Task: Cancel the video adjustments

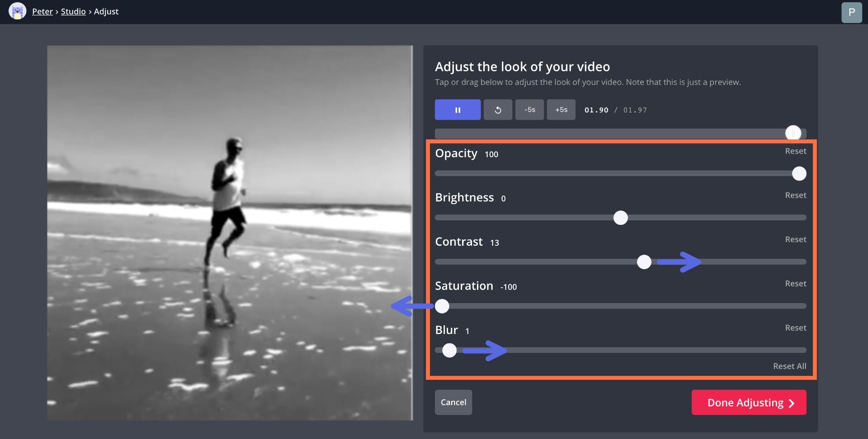Action: 453,402
